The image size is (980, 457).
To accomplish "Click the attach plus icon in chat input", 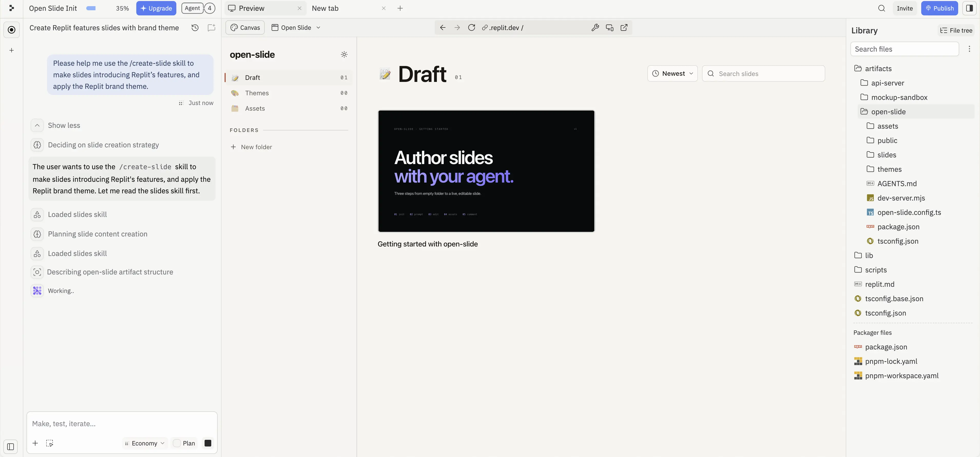I will click(x=35, y=443).
